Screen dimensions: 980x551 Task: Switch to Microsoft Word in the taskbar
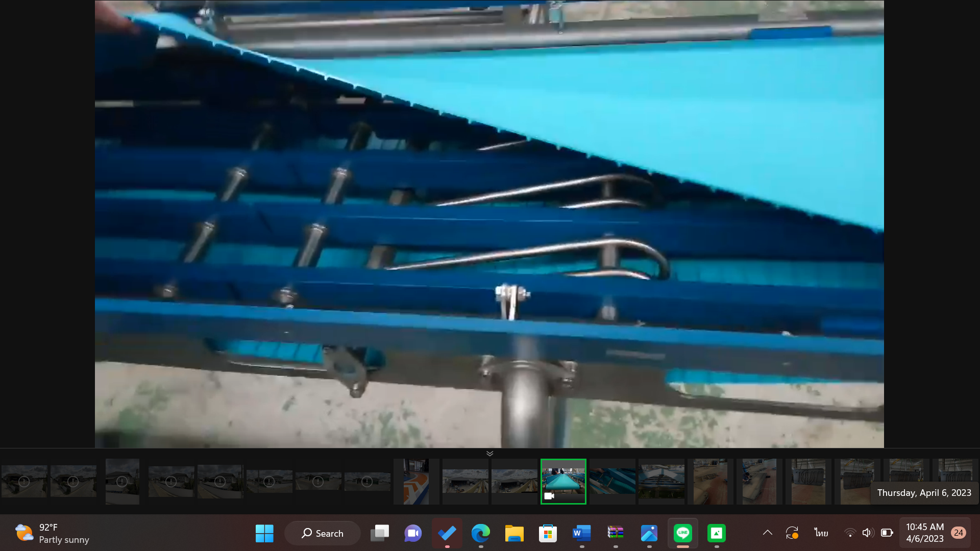pos(581,533)
